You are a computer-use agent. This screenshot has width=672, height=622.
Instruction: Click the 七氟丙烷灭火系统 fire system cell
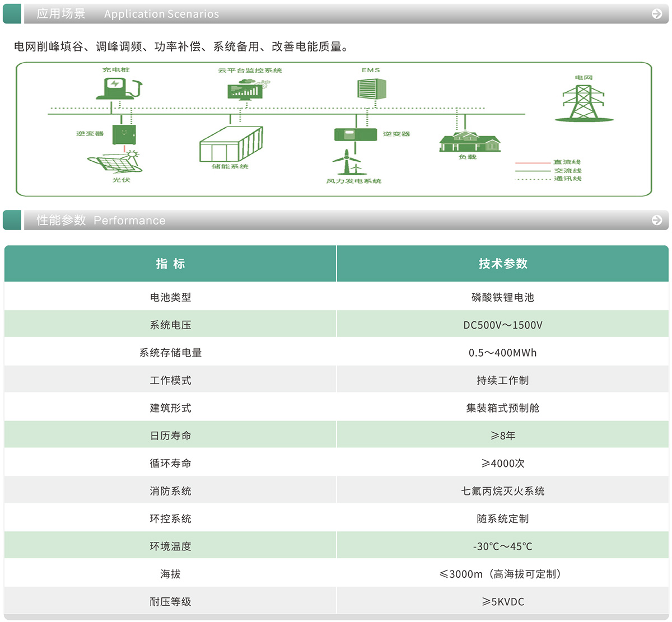point(503,491)
